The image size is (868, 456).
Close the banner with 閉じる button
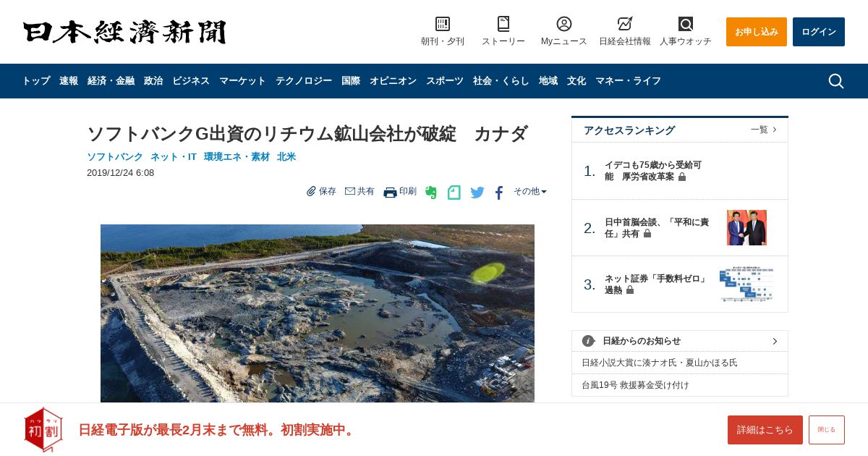(x=827, y=430)
